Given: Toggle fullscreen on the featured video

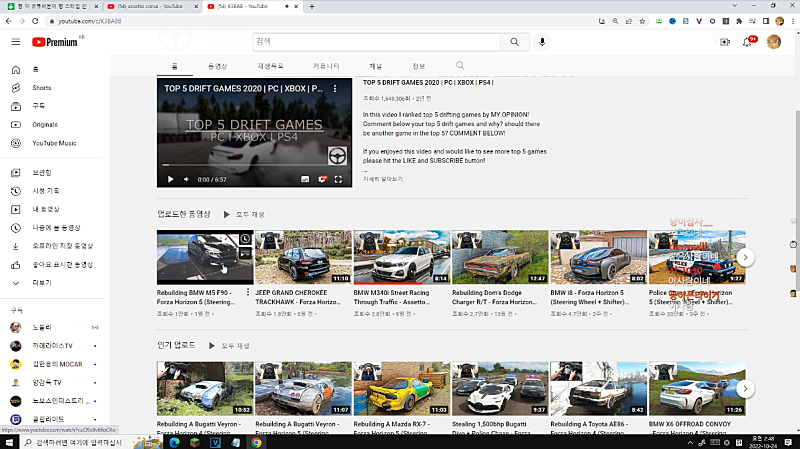Looking at the screenshot, I should click(x=340, y=179).
